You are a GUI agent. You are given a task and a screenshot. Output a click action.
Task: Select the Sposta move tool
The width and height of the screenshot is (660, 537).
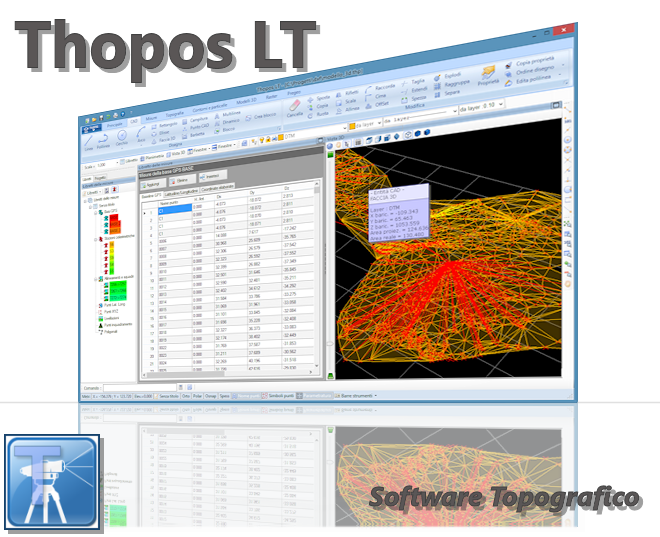click(319, 98)
